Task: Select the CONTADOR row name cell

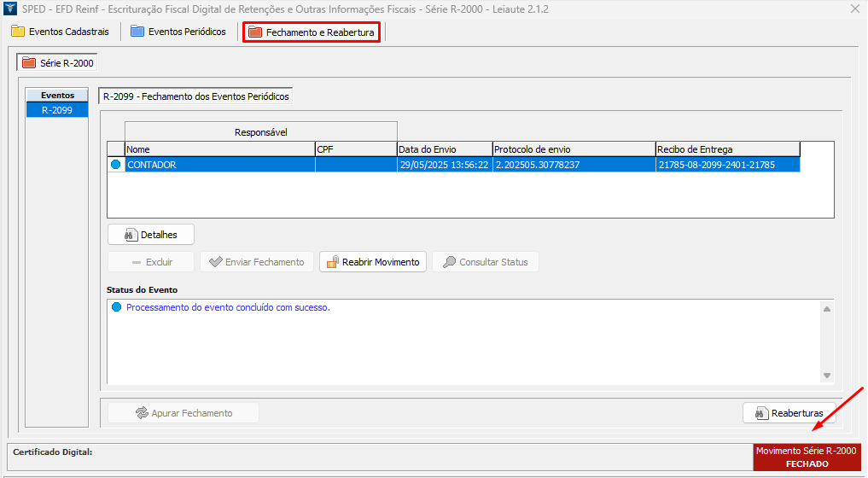Action: coord(219,166)
